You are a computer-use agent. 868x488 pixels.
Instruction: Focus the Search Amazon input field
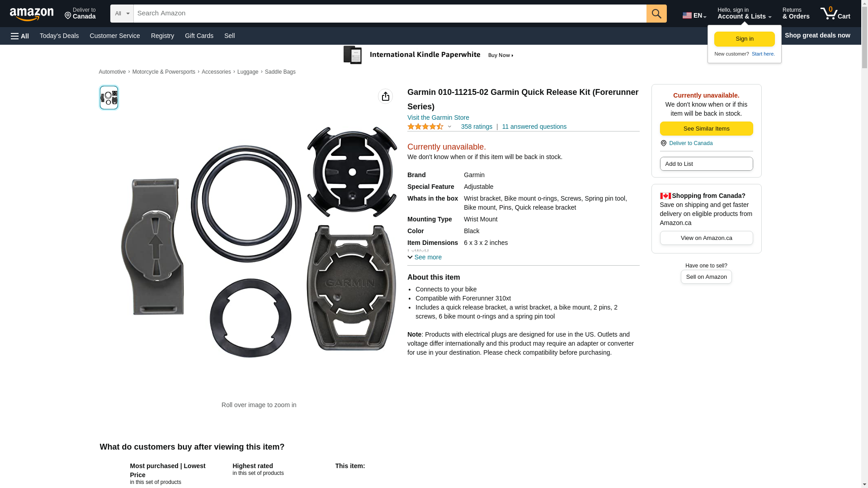coord(390,14)
